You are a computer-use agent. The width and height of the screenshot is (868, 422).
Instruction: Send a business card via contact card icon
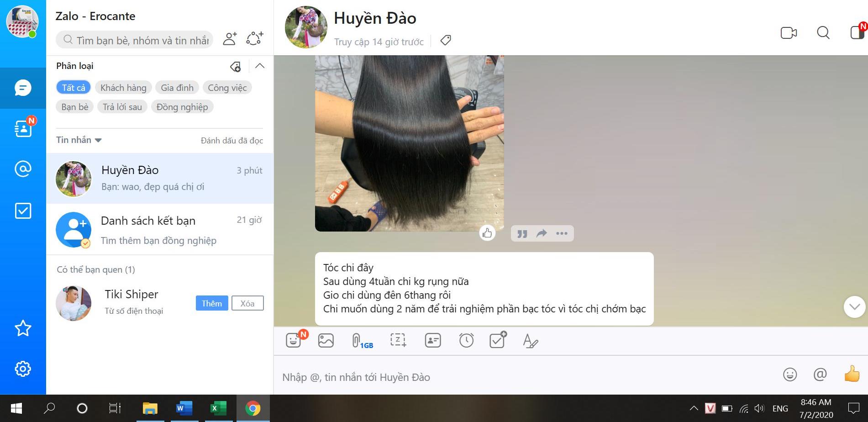pyautogui.click(x=432, y=340)
